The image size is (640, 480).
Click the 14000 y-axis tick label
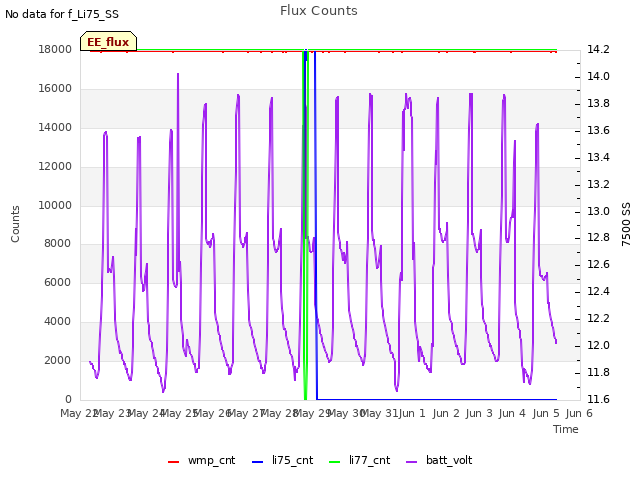pyautogui.click(x=55, y=127)
